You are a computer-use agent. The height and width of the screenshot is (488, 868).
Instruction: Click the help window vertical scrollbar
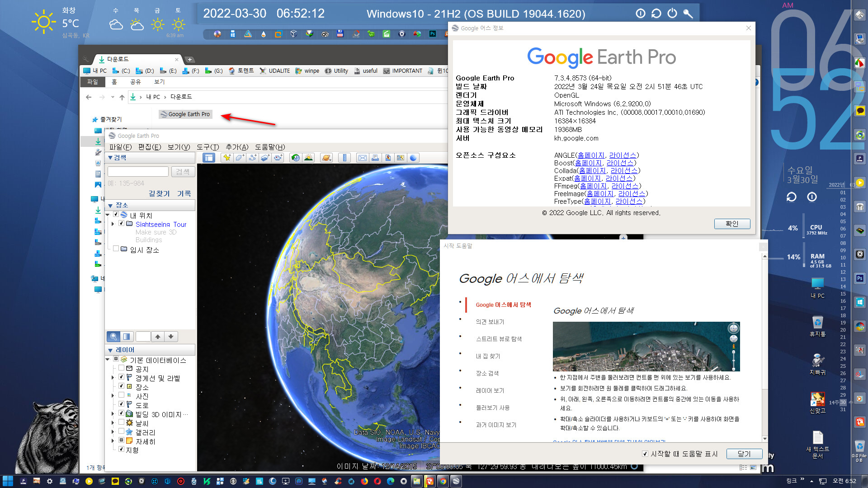click(x=764, y=347)
